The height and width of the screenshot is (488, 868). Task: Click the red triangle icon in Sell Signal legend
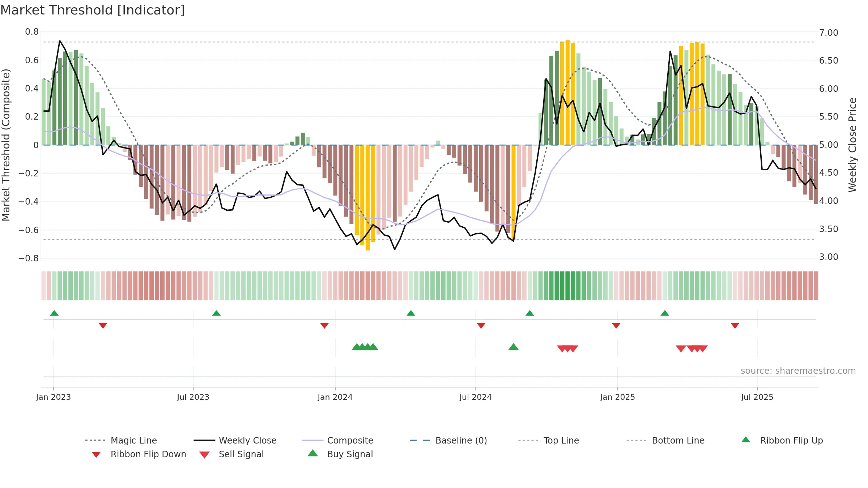click(x=204, y=455)
